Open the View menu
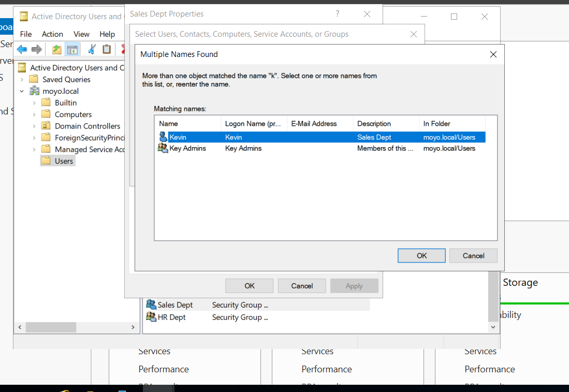Screen dimensions: 569x392 tap(81, 34)
